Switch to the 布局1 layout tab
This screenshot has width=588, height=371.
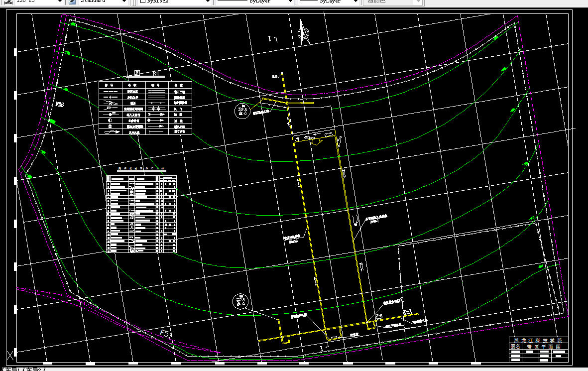(x=12, y=369)
